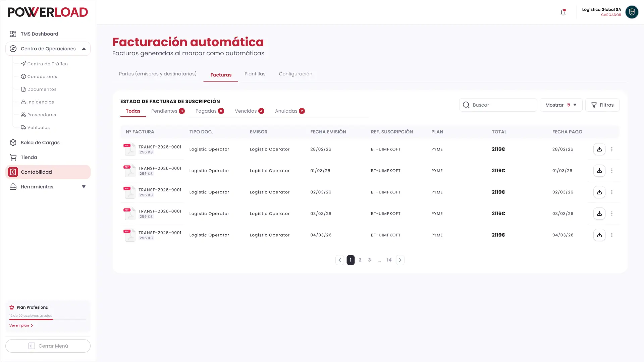Click the Herramientas toolbox icon
This screenshot has width=644, height=362.
[13, 187]
